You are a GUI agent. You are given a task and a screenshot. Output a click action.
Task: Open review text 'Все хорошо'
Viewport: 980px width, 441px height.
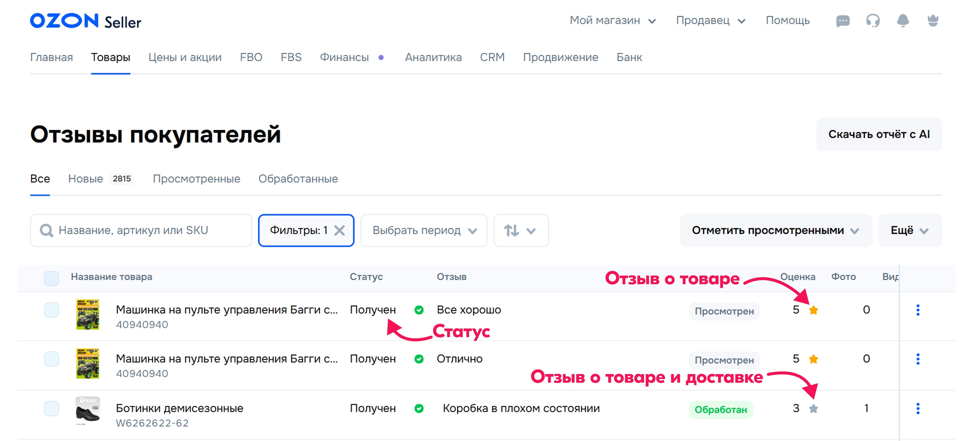click(x=469, y=310)
